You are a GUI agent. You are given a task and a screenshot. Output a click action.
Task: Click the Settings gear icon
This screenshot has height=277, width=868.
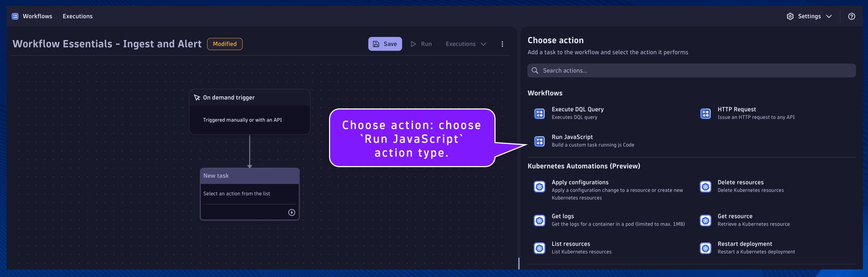click(x=790, y=16)
